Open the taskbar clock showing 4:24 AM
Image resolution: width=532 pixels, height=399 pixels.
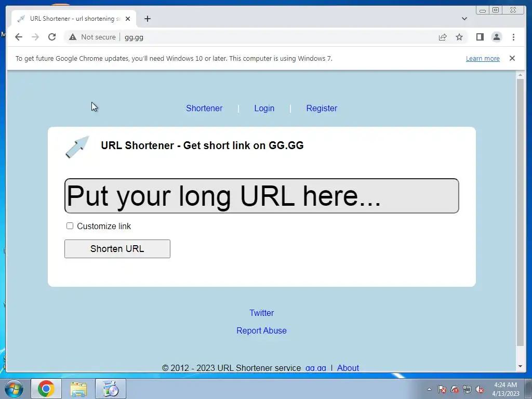pyautogui.click(x=506, y=389)
